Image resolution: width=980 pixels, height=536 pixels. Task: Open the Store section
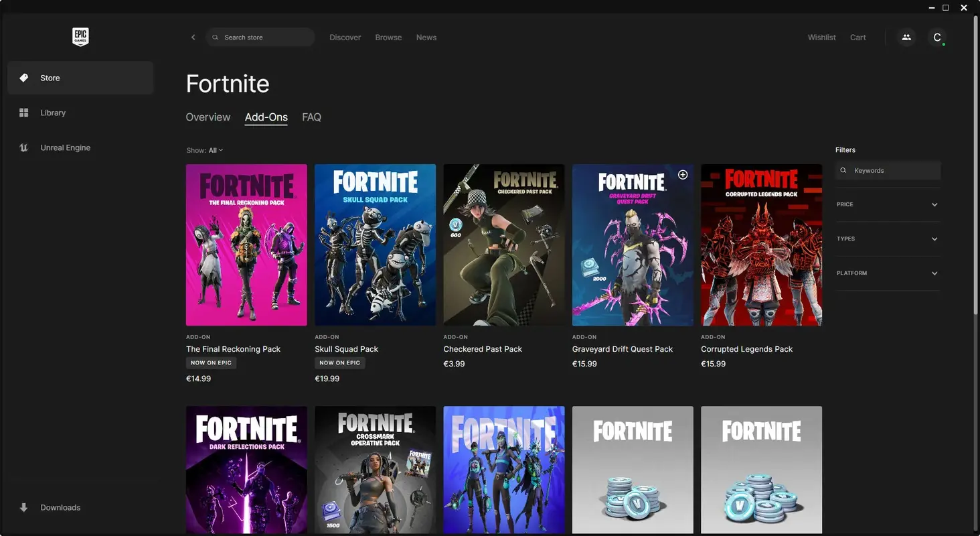[50, 78]
